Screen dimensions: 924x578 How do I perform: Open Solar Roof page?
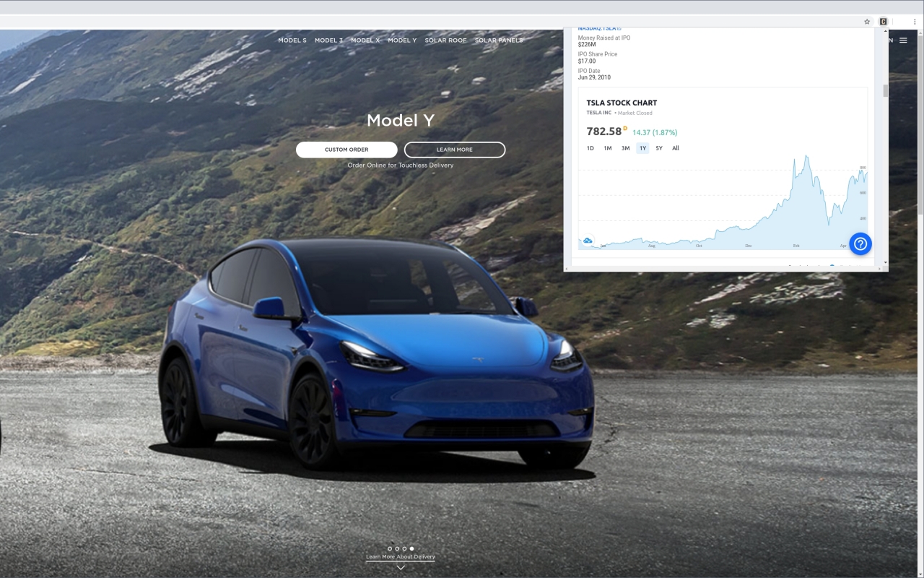(445, 40)
